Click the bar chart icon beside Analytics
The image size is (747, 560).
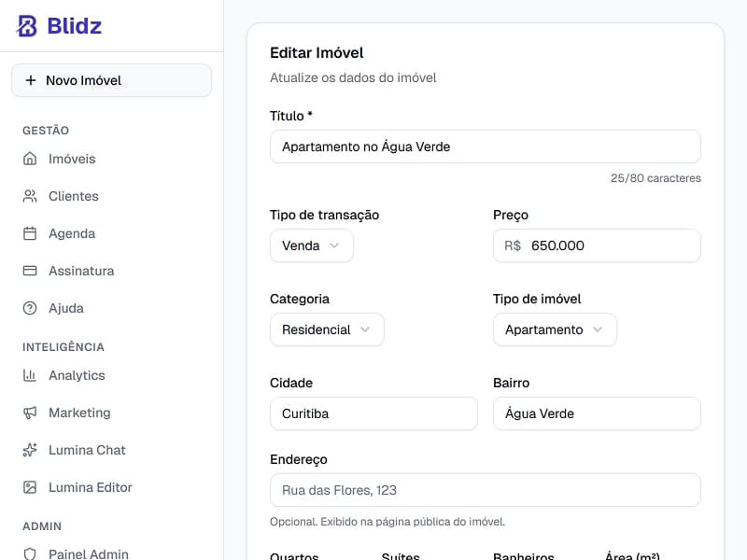[x=30, y=375]
